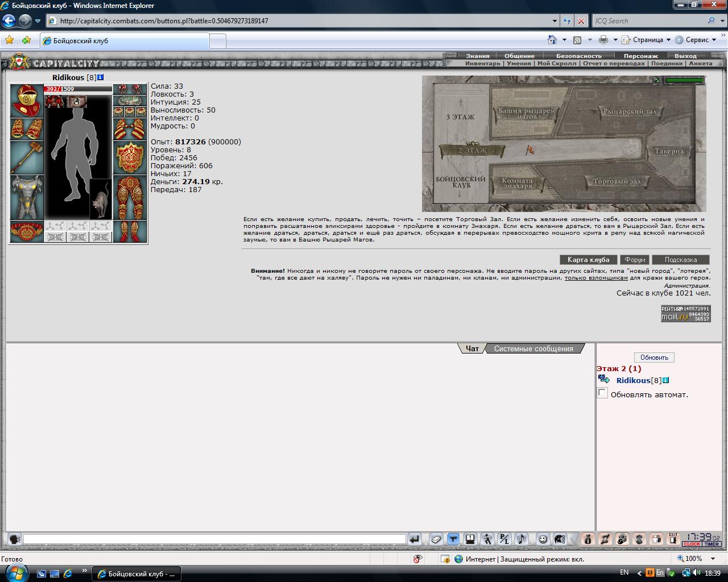Click the Карта клуба button
Image resolution: width=728 pixels, height=582 pixels.
click(588, 260)
